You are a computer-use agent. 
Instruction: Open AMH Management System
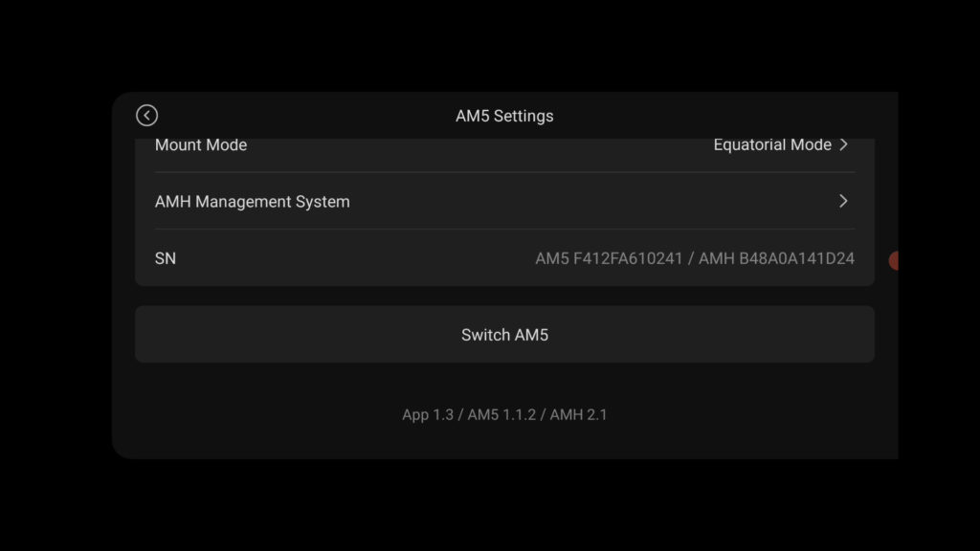[504, 201]
